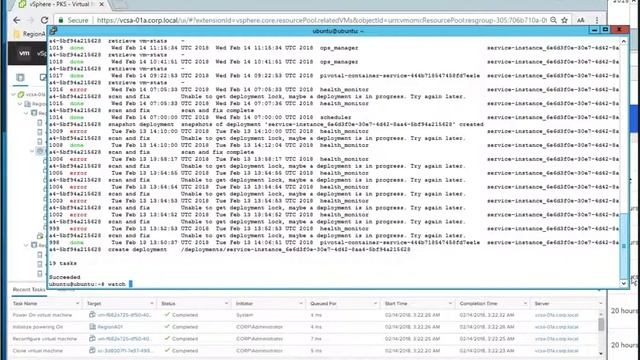The width and height of the screenshot is (640, 360).
Task: Click 'Initialize powering On' task name
Action: point(38,327)
